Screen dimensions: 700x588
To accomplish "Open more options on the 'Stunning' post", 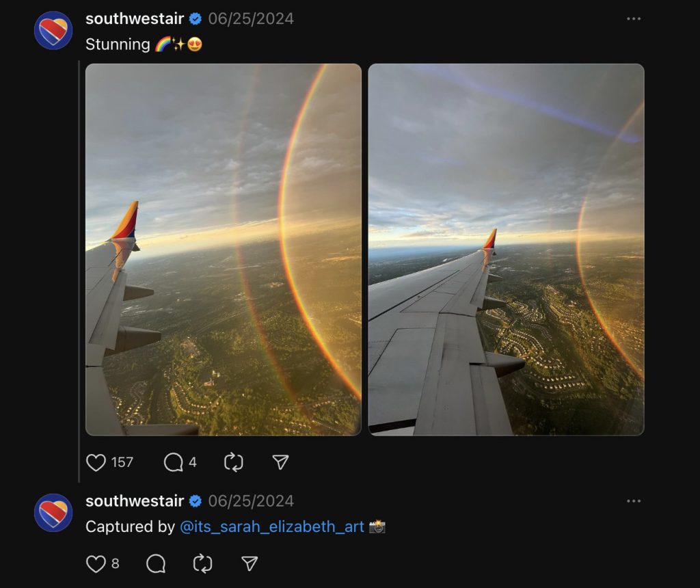I will coord(634,19).
